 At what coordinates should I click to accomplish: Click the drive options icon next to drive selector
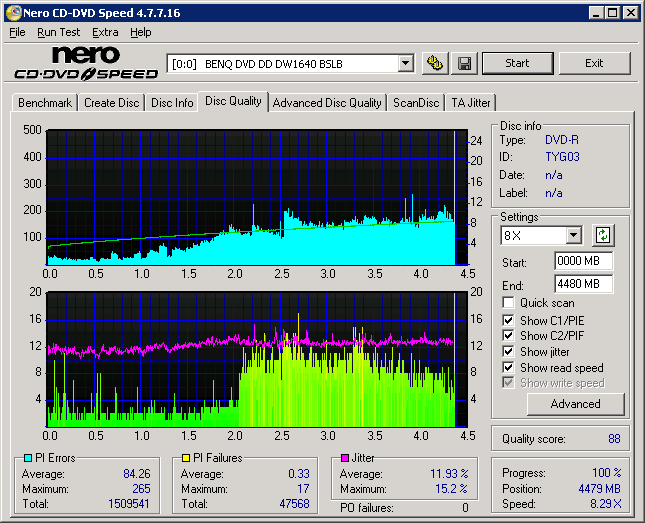coord(434,63)
